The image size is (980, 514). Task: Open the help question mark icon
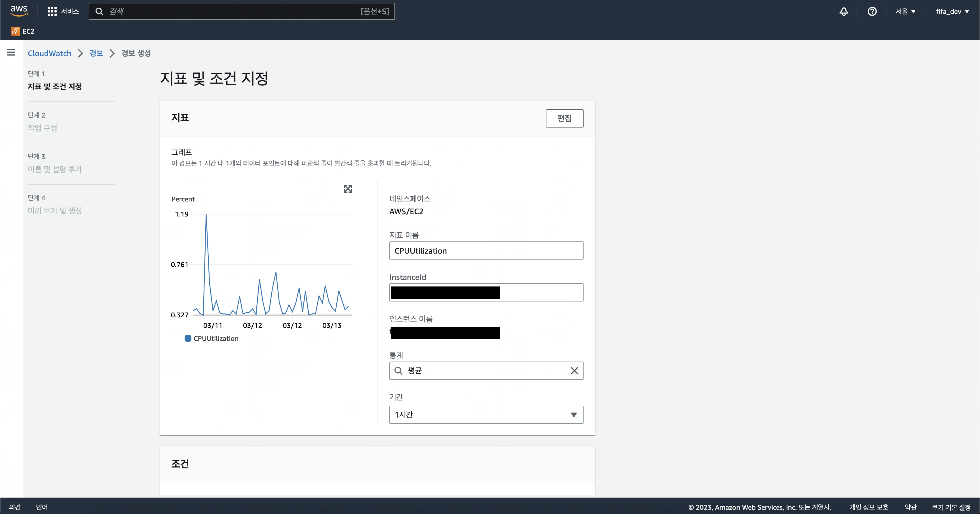(x=872, y=11)
